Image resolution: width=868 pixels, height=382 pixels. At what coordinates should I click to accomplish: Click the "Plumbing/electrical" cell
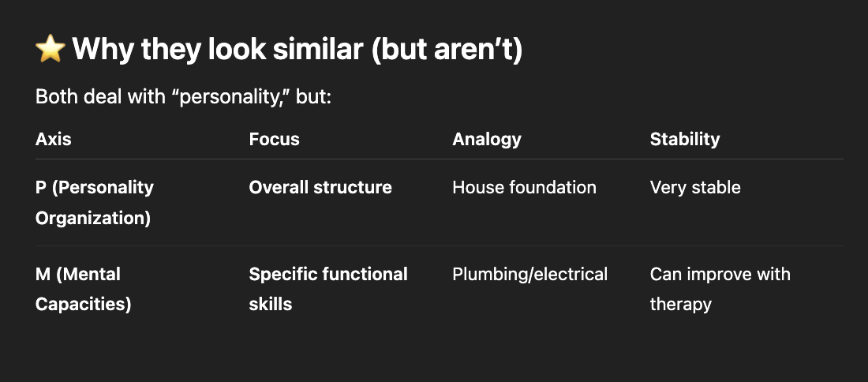529,274
